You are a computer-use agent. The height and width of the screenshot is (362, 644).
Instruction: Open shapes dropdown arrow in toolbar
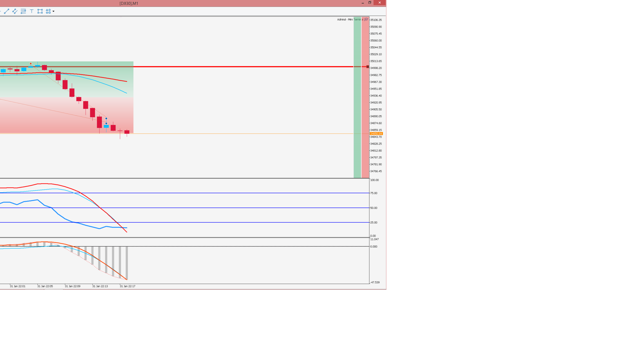54,11
